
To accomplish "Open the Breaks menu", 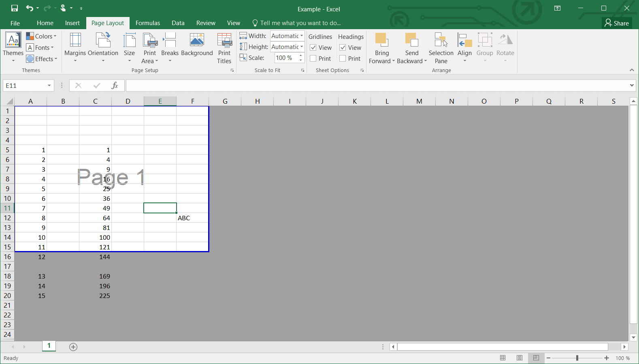I will [170, 47].
